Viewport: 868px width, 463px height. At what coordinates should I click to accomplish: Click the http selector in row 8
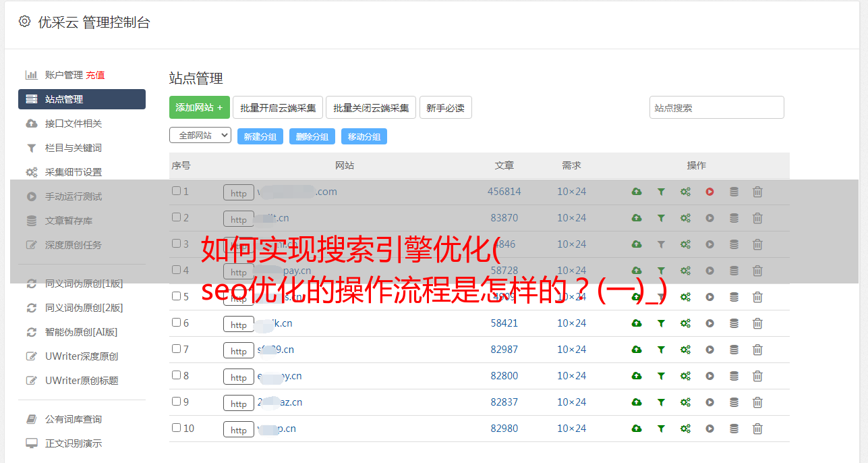pyautogui.click(x=239, y=377)
